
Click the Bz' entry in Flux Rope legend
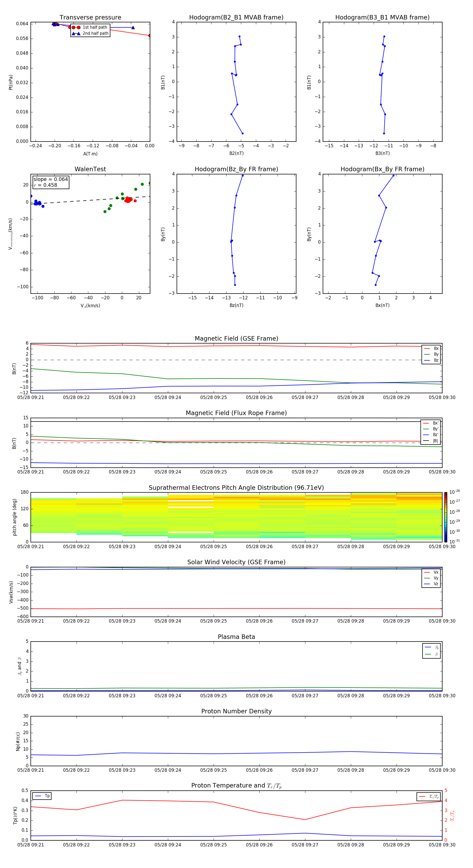pos(431,435)
